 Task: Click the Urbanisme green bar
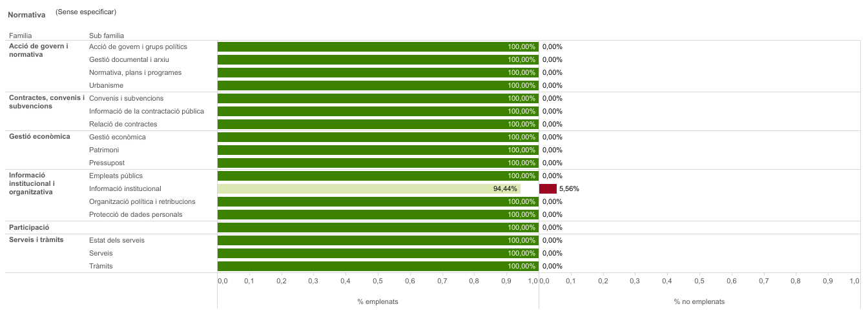(x=378, y=85)
